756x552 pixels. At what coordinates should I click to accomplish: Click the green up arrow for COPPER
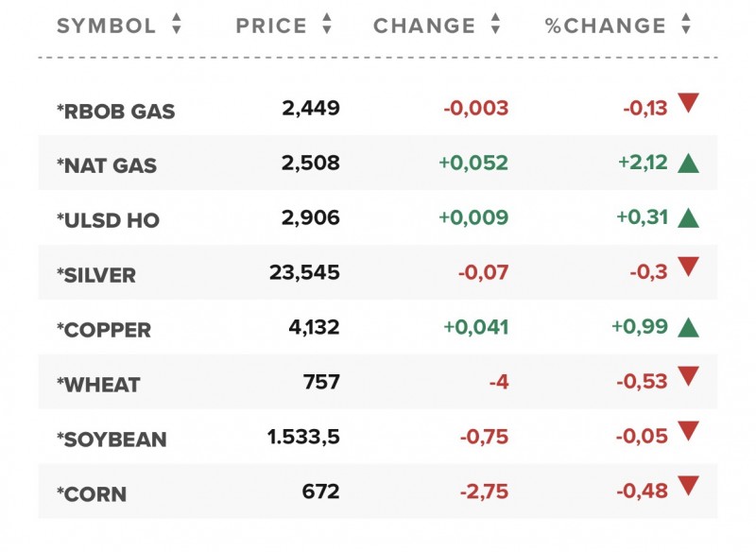click(x=688, y=327)
